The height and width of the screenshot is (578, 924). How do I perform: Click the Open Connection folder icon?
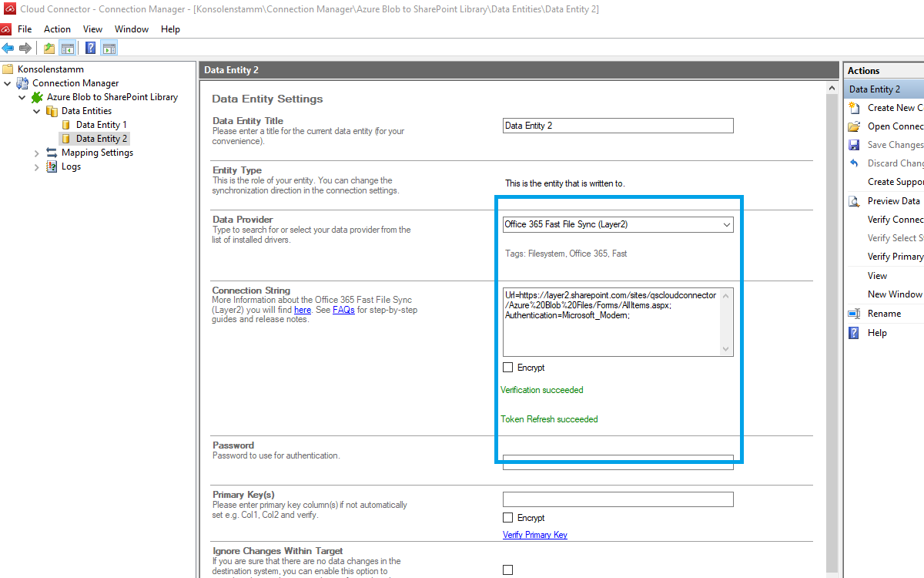[x=854, y=126]
